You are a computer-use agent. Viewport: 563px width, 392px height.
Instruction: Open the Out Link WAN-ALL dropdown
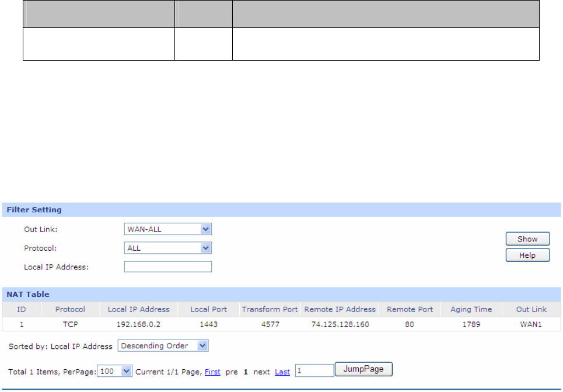pyautogui.click(x=168, y=229)
